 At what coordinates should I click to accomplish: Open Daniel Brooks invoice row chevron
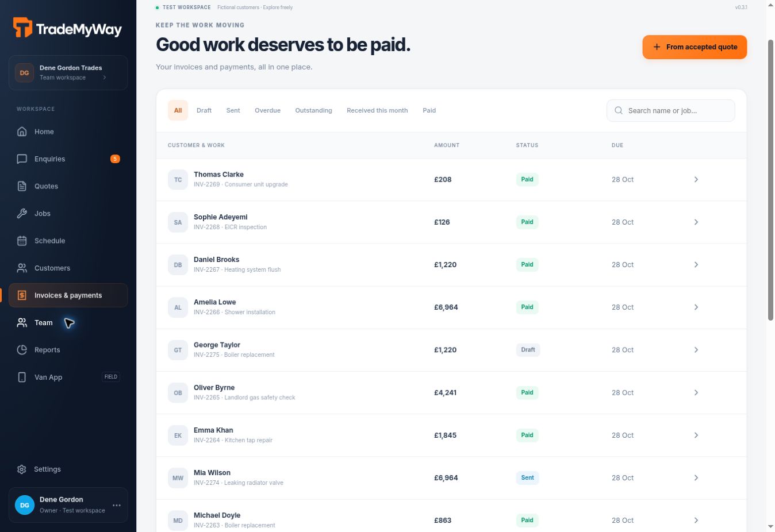696,265
